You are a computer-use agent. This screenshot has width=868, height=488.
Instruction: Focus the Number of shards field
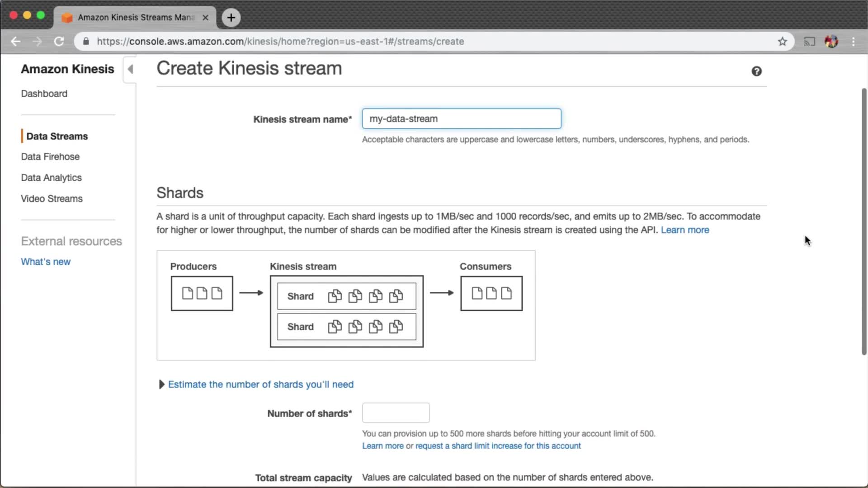tap(396, 413)
